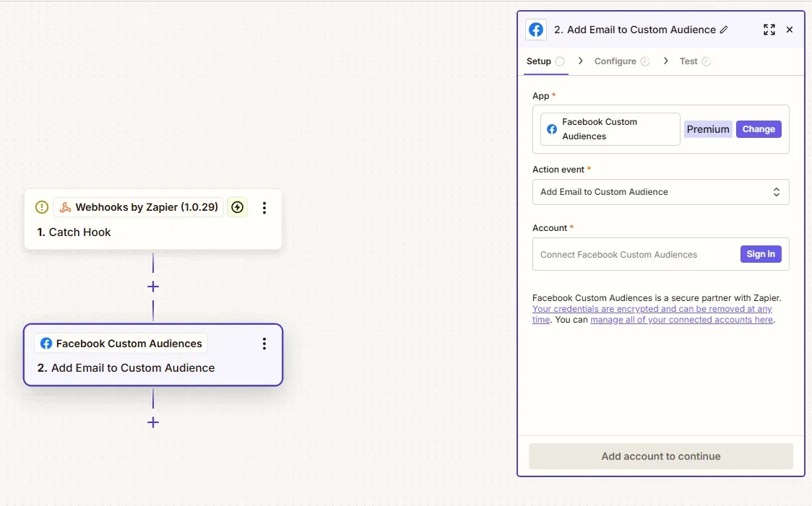812x506 pixels.
Task: Open the Action event dropdown
Action: point(661,192)
